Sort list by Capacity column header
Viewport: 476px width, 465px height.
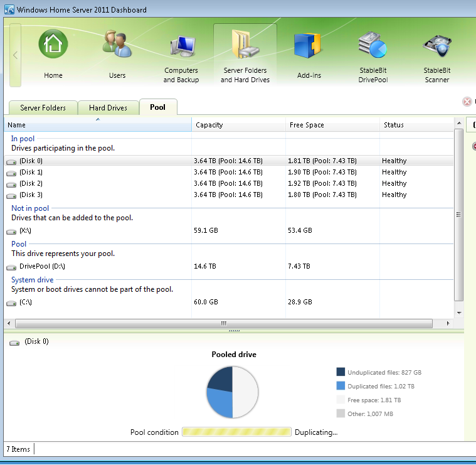[238, 125]
